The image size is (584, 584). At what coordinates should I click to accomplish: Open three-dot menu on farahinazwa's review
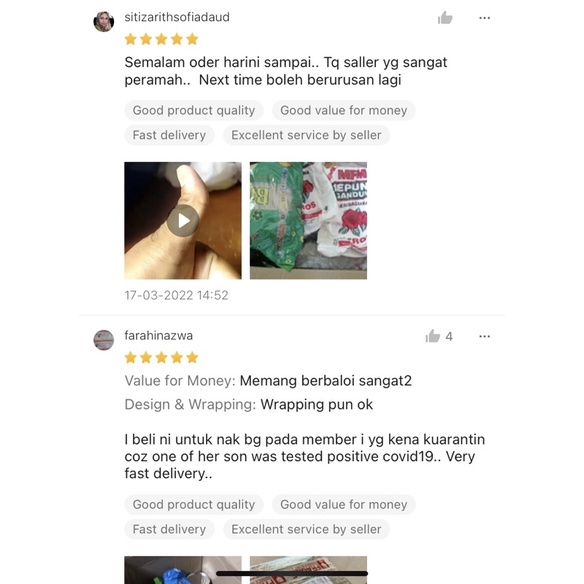click(484, 336)
